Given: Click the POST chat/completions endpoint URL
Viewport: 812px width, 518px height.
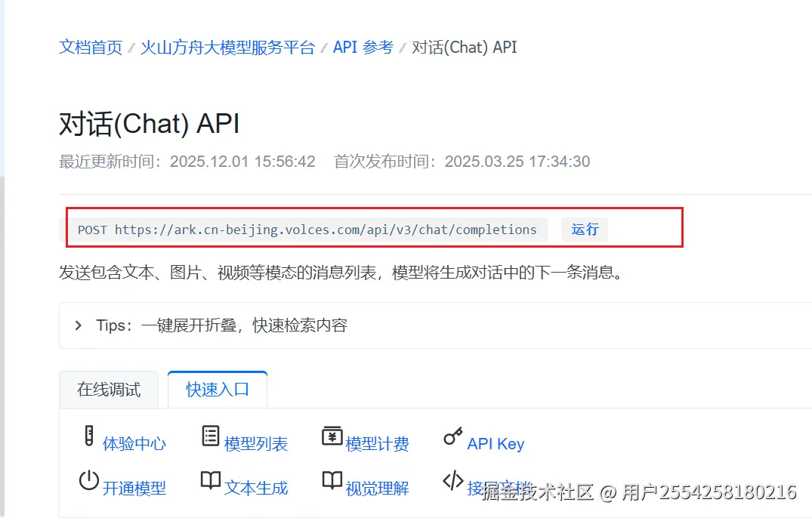Looking at the screenshot, I should pyautogui.click(x=307, y=230).
